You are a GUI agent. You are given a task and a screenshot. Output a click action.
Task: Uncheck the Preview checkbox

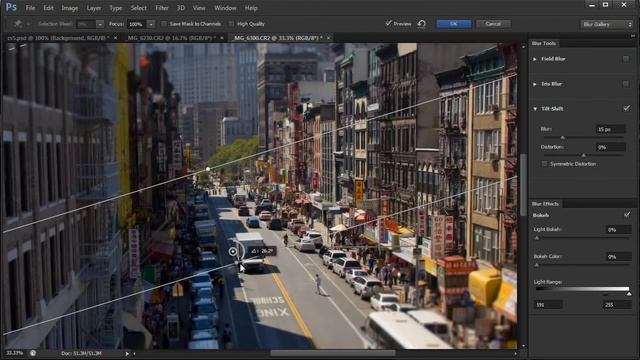[388, 24]
